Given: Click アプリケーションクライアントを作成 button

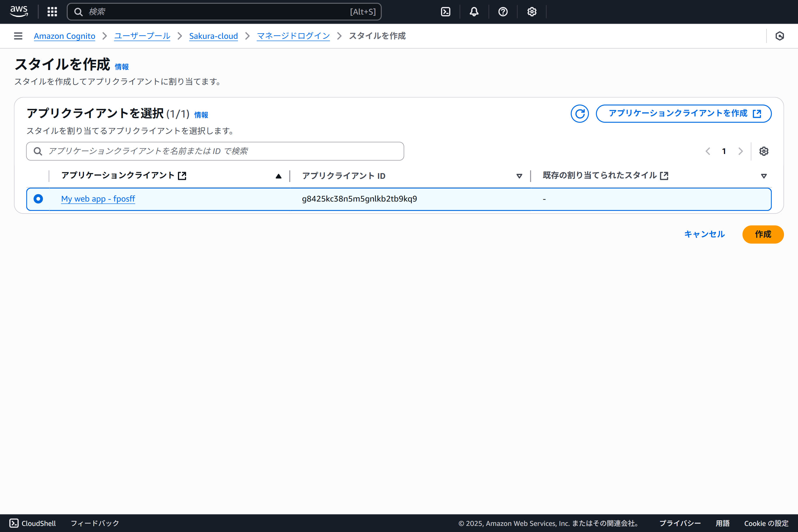Looking at the screenshot, I should [684, 114].
